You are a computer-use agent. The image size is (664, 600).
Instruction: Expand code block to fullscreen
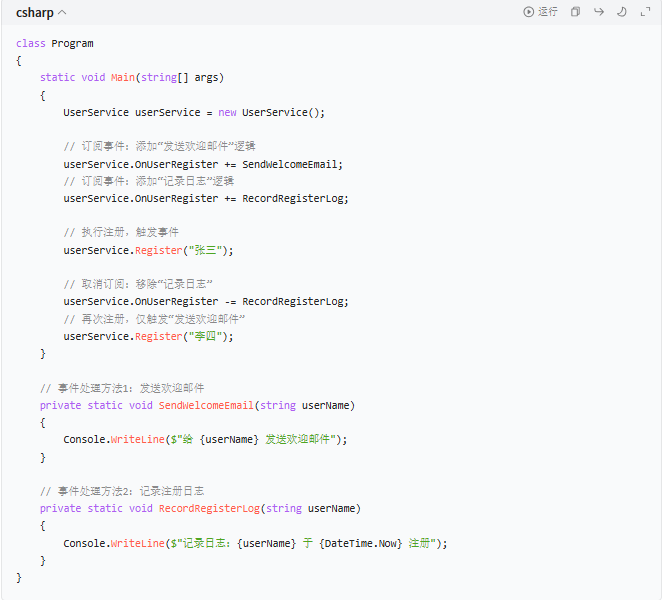point(644,12)
